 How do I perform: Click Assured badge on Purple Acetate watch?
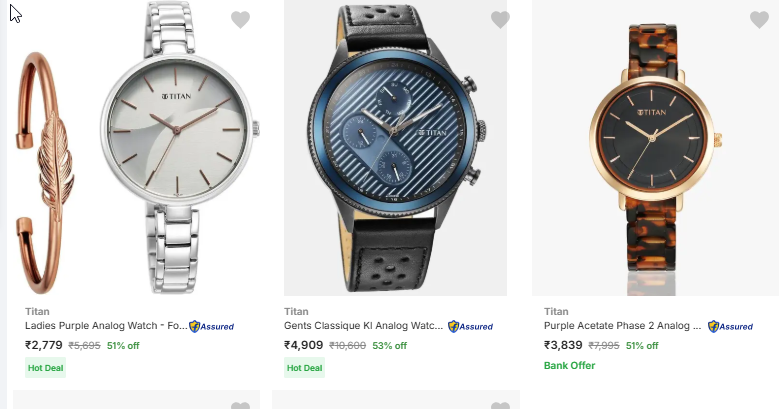[730, 326]
